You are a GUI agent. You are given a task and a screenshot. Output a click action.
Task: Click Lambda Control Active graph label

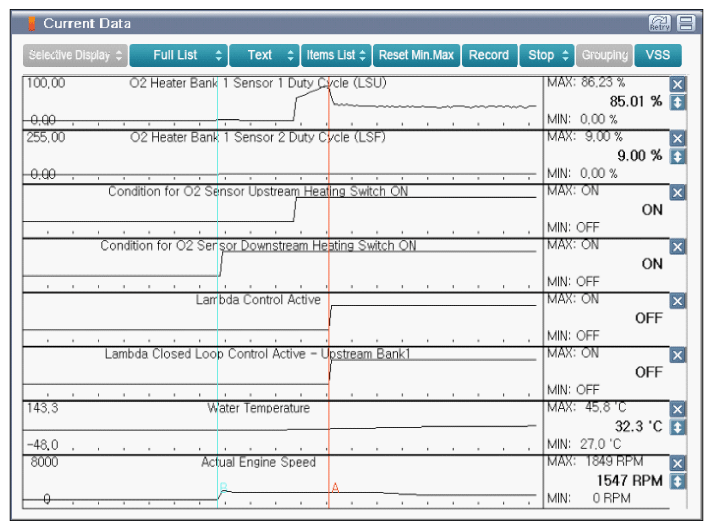[258, 300]
